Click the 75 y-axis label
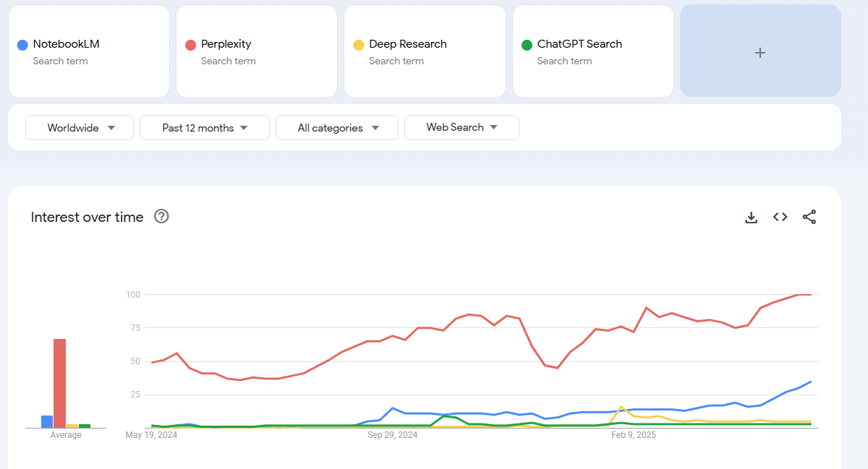Screen dimensions: 868x469 coord(135,328)
